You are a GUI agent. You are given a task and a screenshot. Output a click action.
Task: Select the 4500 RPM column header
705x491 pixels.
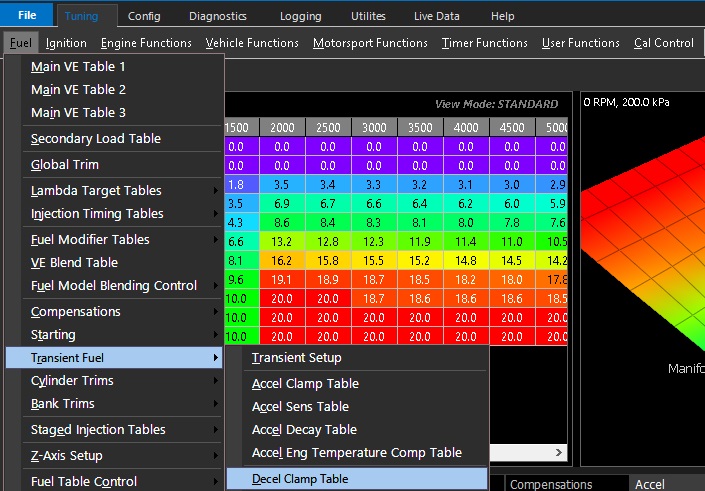pyautogui.click(x=512, y=128)
